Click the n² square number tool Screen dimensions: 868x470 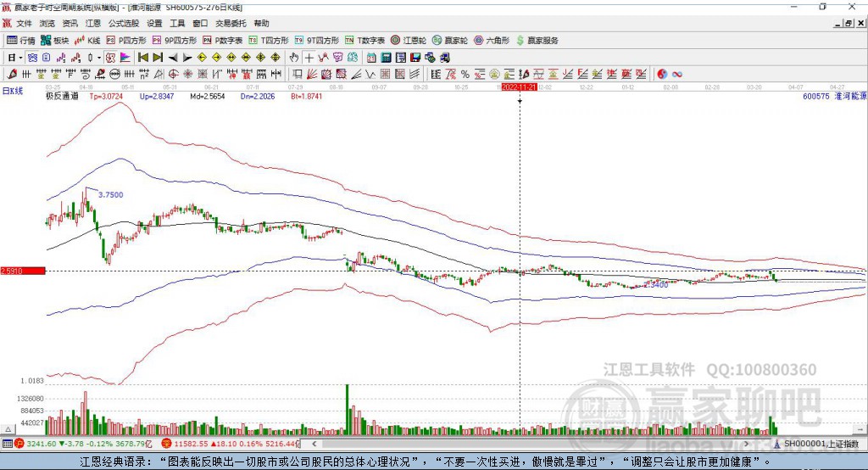point(144,75)
